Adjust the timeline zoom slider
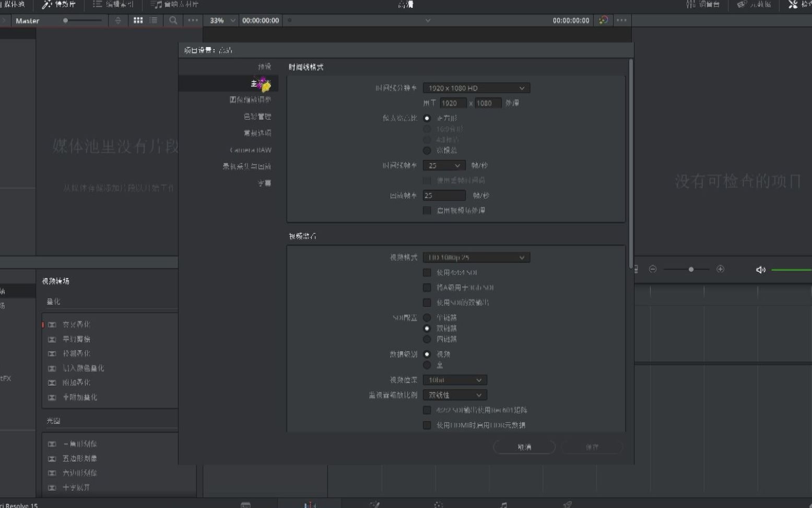 point(687,269)
